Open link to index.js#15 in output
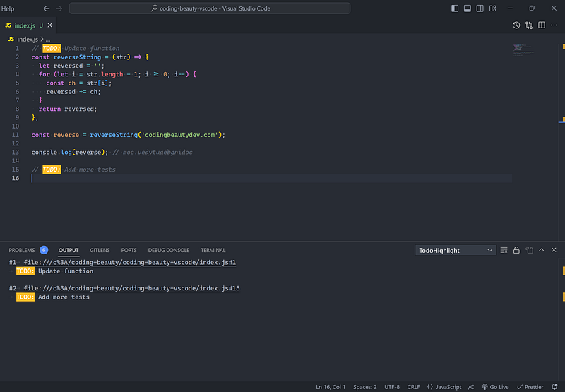565x392 pixels. (x=131, y=288)
